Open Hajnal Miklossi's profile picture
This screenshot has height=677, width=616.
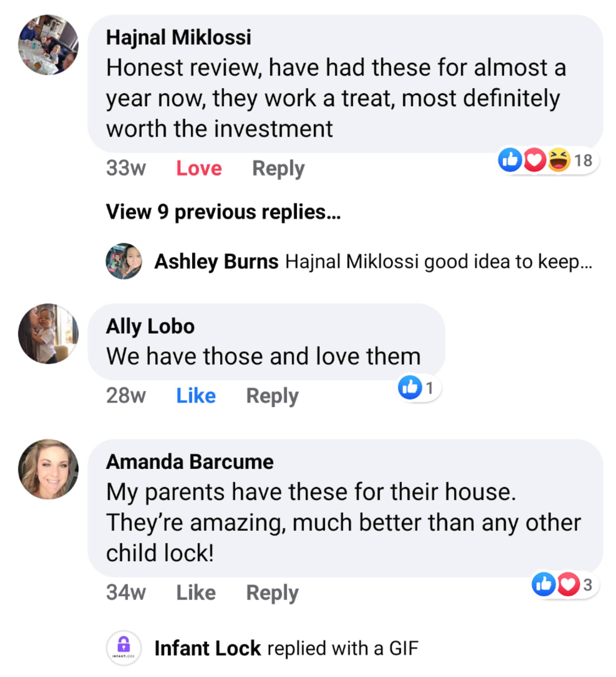(x=48, y=45)
